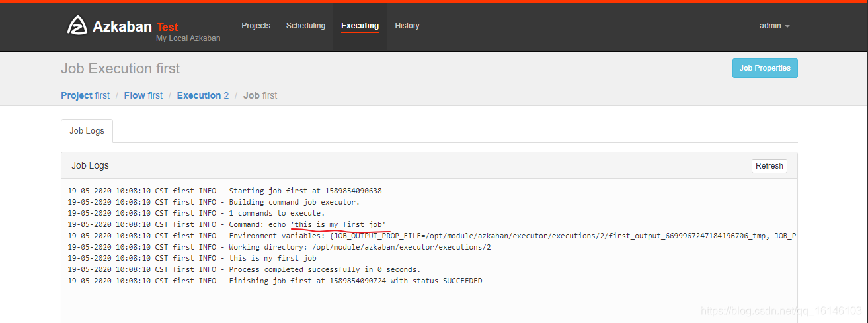Click log line 'Building command job executor.'

point(214,202)
